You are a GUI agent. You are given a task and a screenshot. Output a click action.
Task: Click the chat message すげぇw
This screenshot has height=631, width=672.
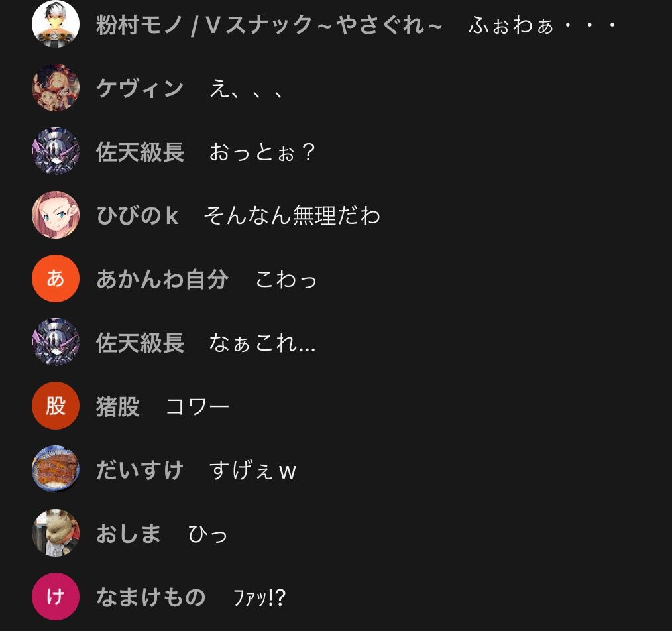coord(253,470)
